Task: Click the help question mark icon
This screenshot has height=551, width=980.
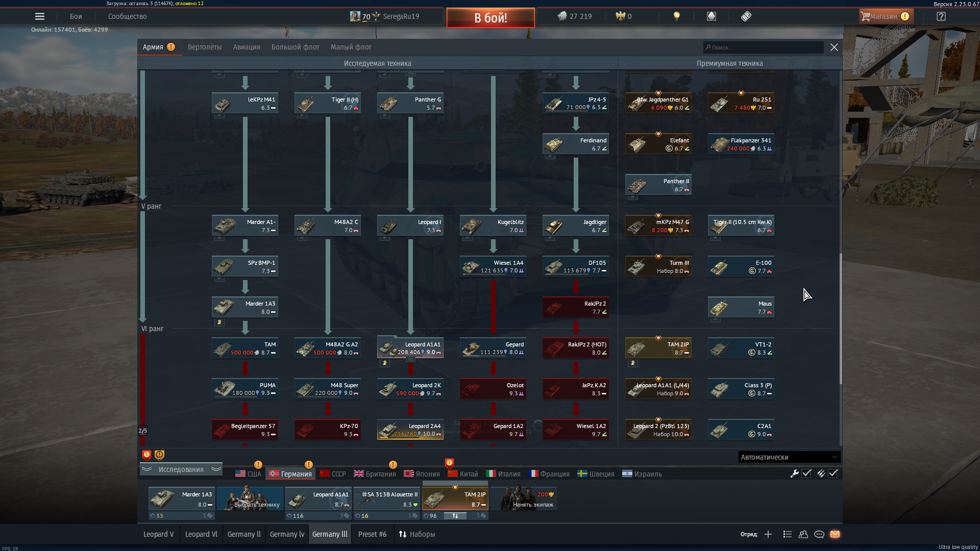Action: tap(941, 16)
